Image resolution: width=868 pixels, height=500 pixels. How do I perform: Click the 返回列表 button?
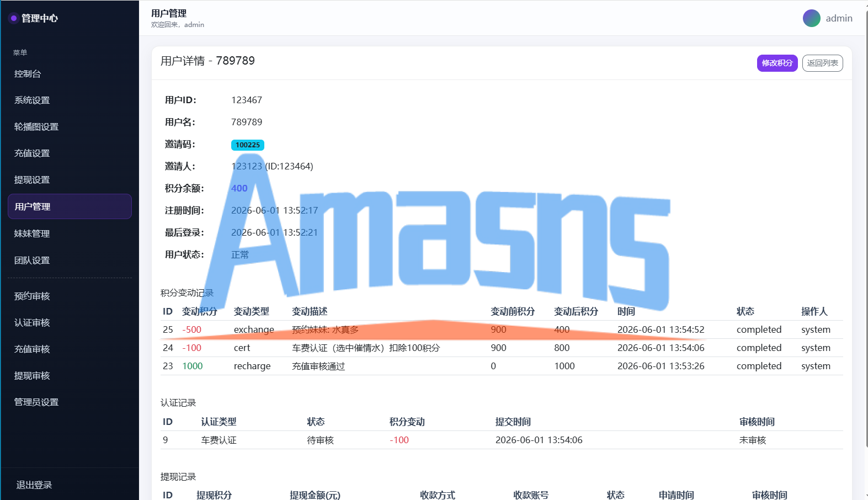pos(822,63)
